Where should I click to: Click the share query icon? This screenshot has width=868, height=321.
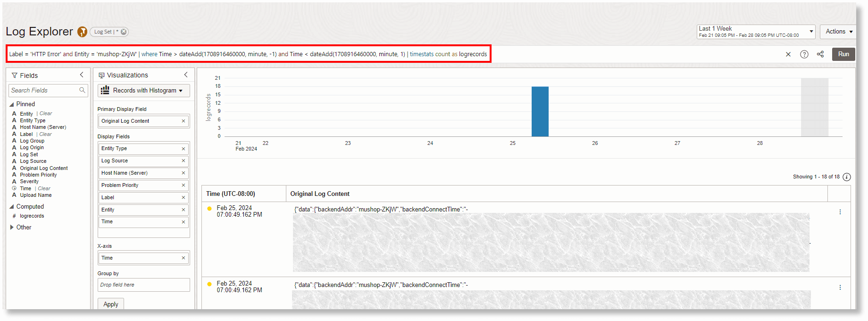(x=820, y=54)
